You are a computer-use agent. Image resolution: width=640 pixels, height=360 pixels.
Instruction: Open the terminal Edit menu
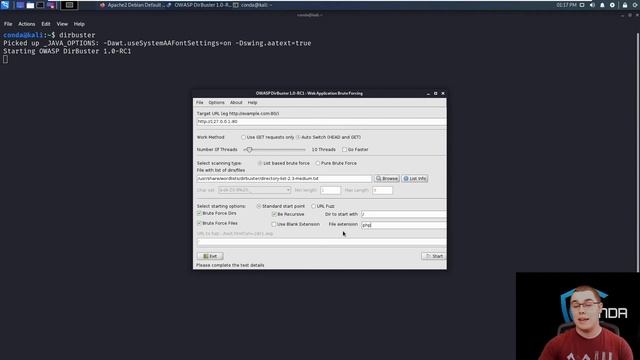[46, 24]
